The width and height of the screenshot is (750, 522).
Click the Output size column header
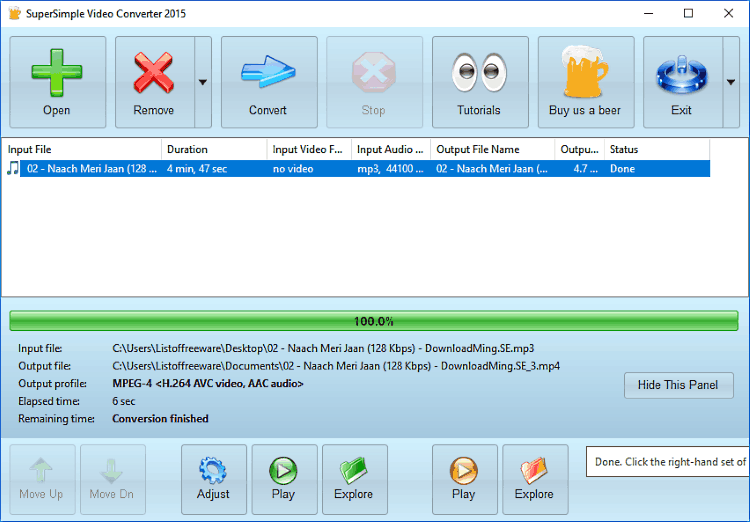pos(580,149)
